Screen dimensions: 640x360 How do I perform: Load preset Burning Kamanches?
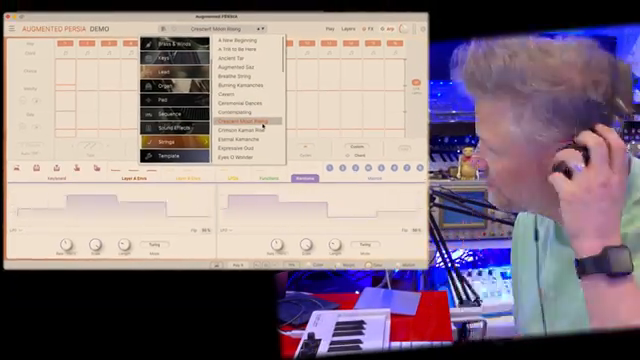(x=240, y=85)
